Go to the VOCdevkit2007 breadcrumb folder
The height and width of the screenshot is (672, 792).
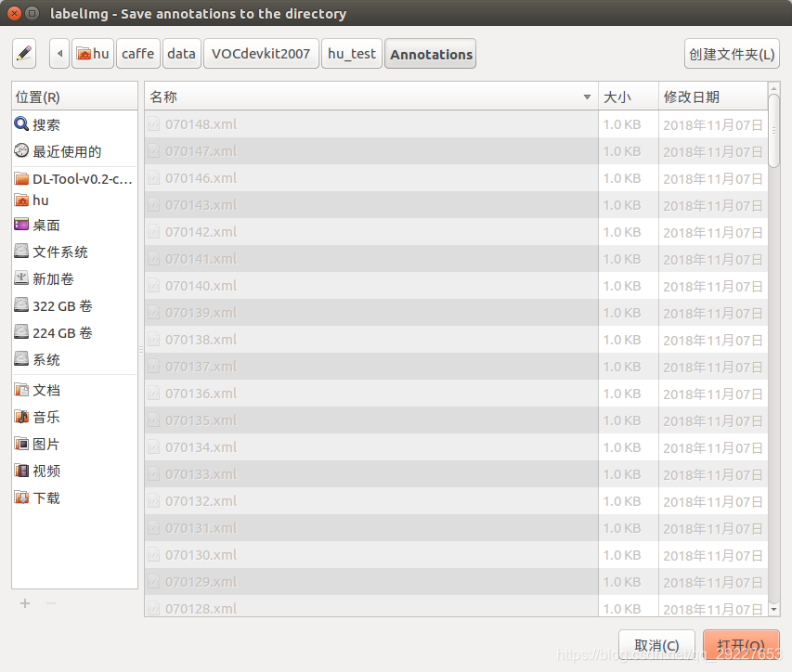(261, 54)
